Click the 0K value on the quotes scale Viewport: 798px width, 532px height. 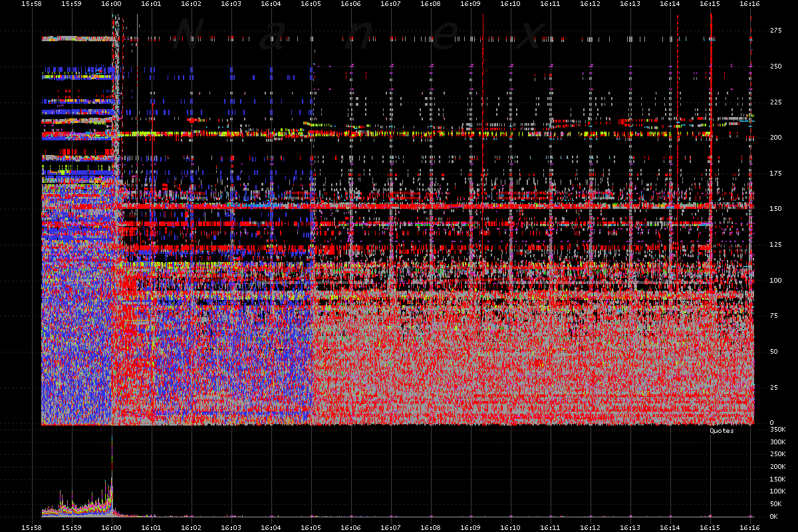(x=773, y=517)
